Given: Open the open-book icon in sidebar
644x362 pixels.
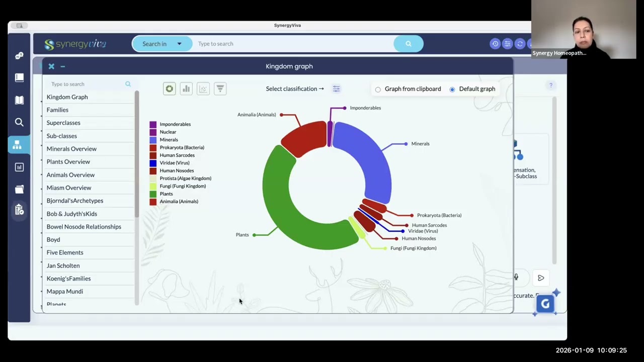Looking at the screenshot, I should tap(19, 100).
